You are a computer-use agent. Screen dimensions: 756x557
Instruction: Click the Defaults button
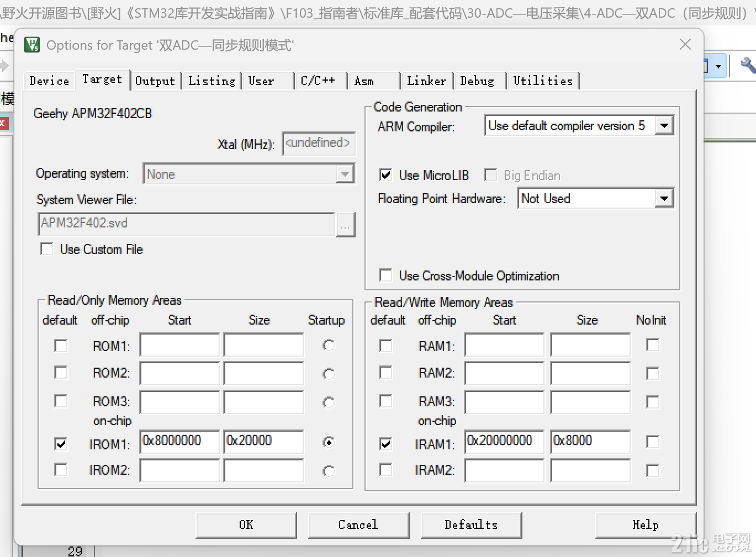[471, 525]
